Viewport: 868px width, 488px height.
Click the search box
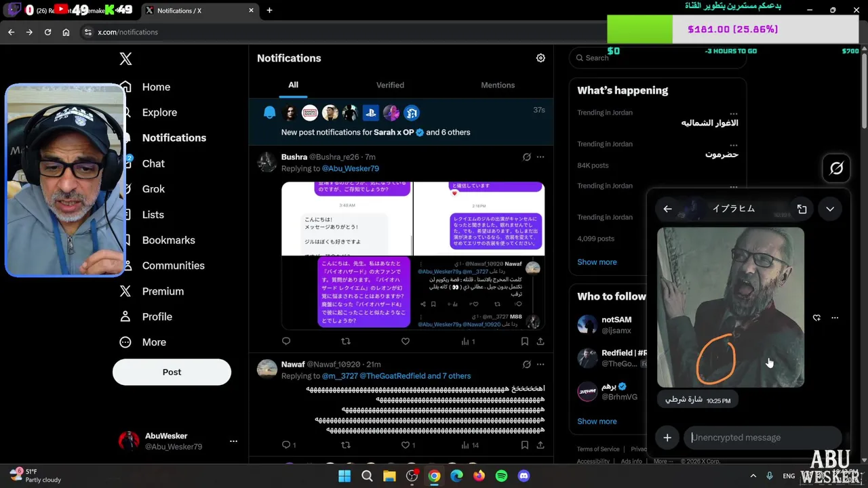pos(658,58)
